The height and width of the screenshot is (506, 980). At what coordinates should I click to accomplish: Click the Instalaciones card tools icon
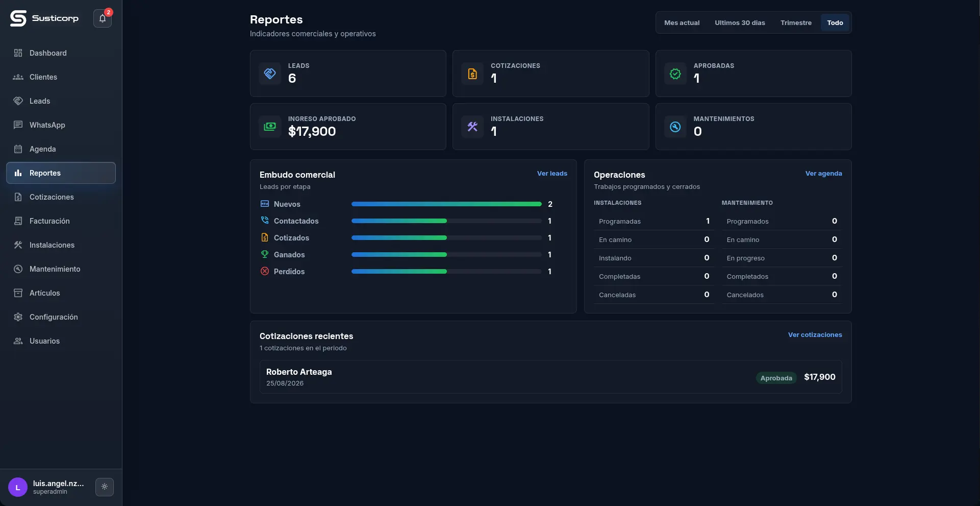pyautogui.click(x=472, y=127)
